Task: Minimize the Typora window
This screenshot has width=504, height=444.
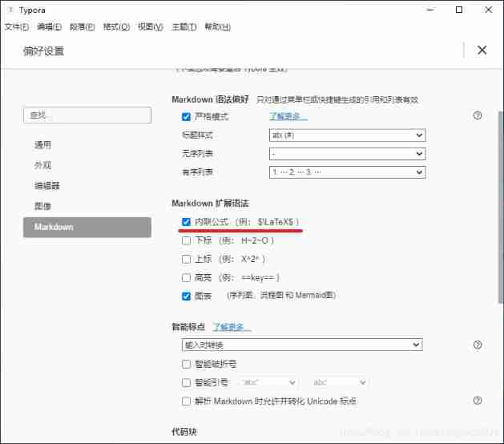Action: pyautogui.click(x=430, y=10)
